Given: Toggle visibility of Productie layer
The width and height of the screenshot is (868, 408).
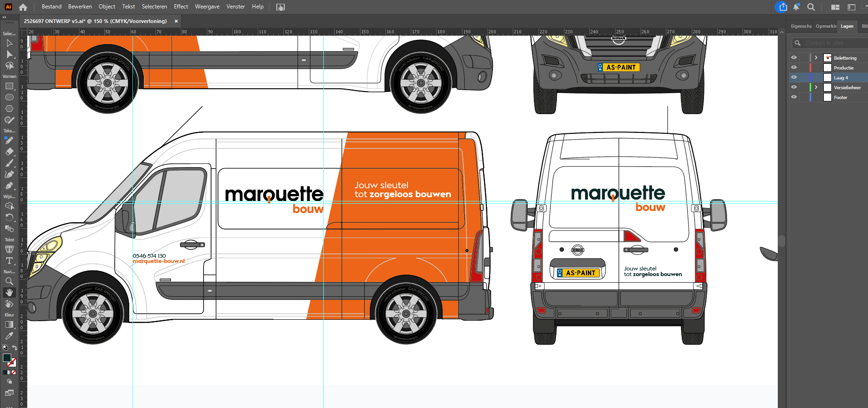Looking at the screenshot, I should point(794,68).
